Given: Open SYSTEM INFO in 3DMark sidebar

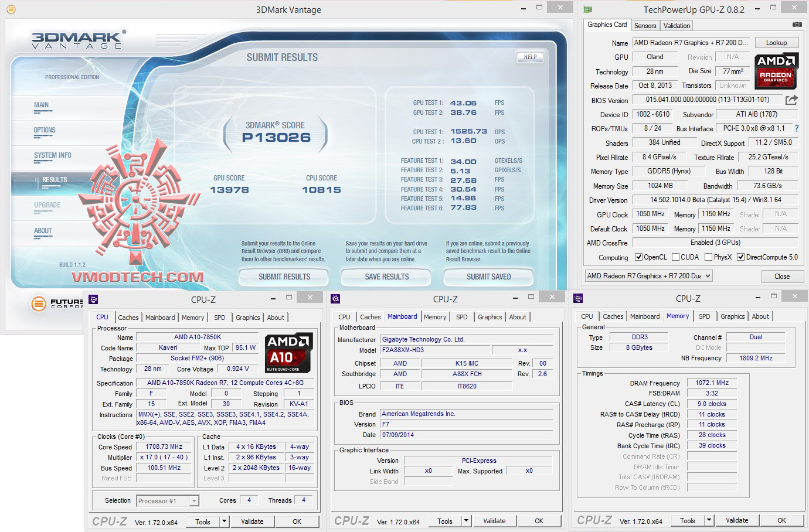Looking at the screenshot, I should 53,156.
